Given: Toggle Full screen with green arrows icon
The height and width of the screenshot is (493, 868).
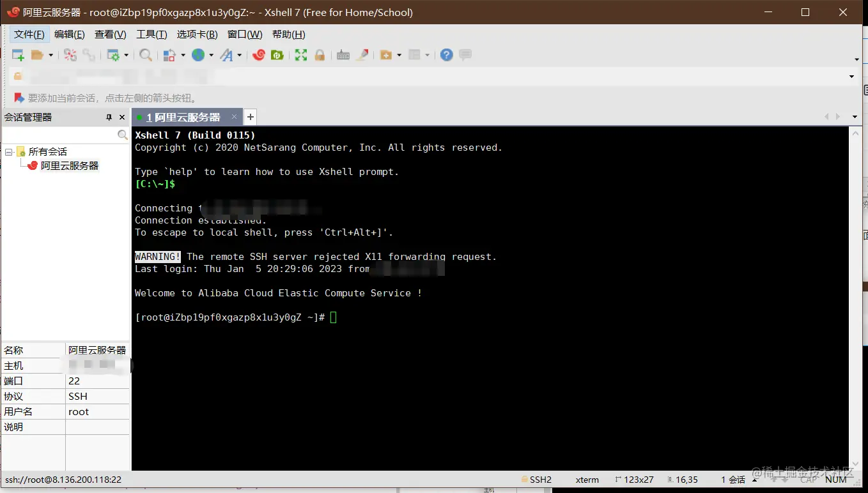Looking at the screenshot, I should (301, 55).
